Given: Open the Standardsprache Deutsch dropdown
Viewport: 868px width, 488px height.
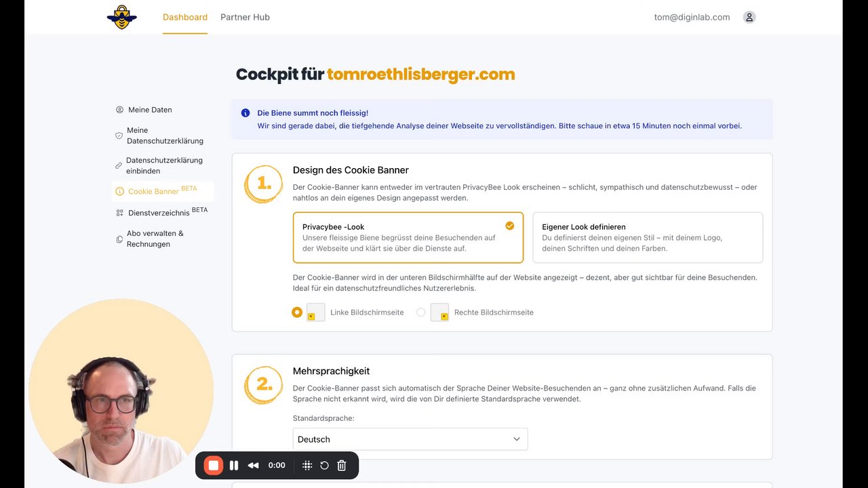Looking at the screenshot, I should (x=410, y=439).
